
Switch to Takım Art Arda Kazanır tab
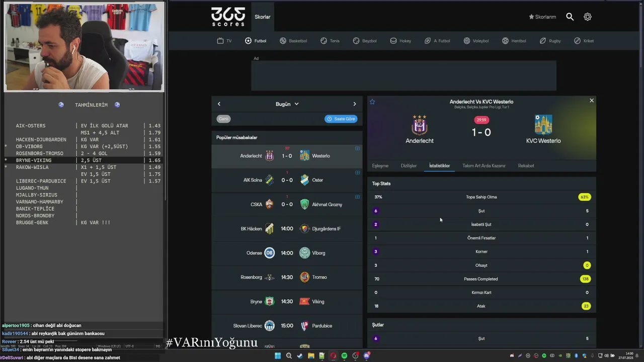(x=484, y=165)
